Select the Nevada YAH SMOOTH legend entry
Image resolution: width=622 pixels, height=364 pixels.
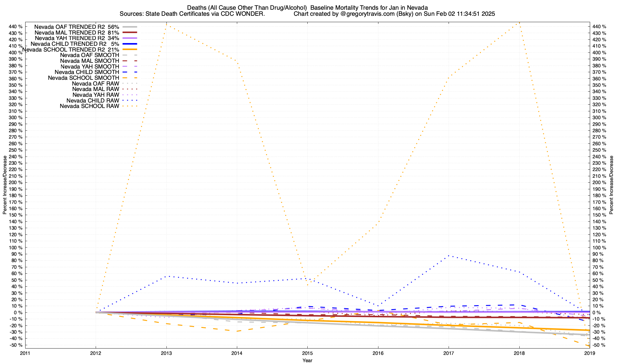(x=90, y=66)
